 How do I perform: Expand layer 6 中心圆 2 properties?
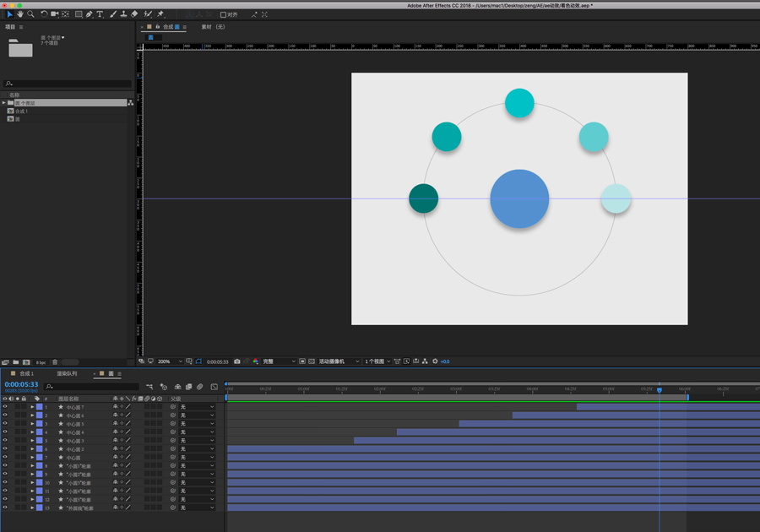pyautogui.click(x=32, y=449)
